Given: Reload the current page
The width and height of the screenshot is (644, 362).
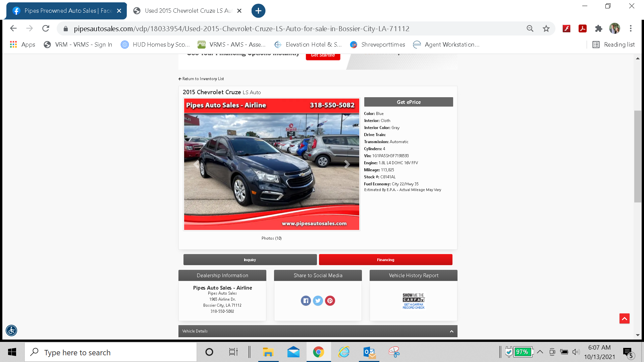Looking at the screenshot, I should [46, 28].
